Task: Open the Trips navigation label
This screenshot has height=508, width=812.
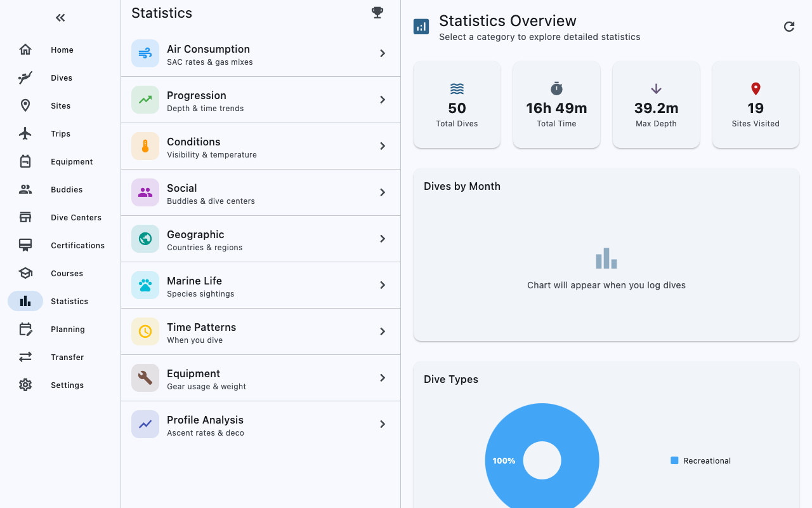Action: point(61,134)
